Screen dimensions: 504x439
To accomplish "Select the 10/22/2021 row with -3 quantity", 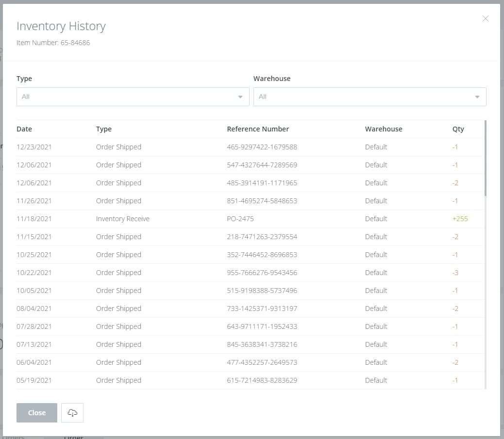I will [194, 273].
